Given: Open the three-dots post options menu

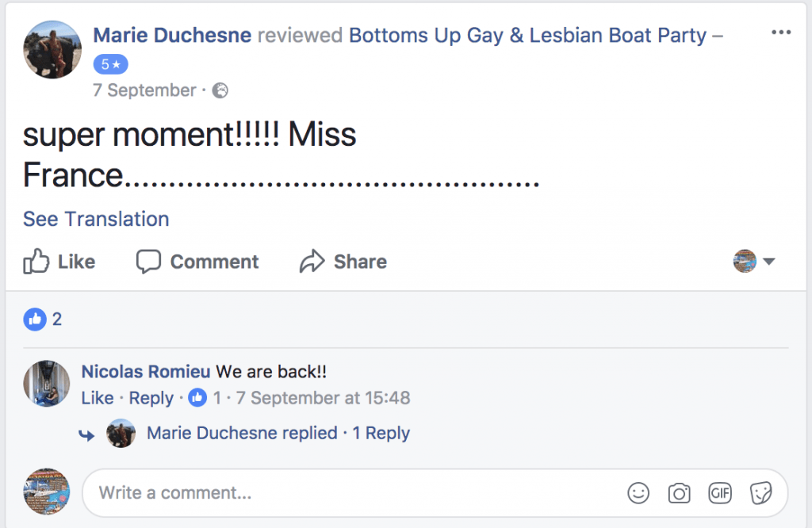Looking at the screenshot, I should pos(781,33).
